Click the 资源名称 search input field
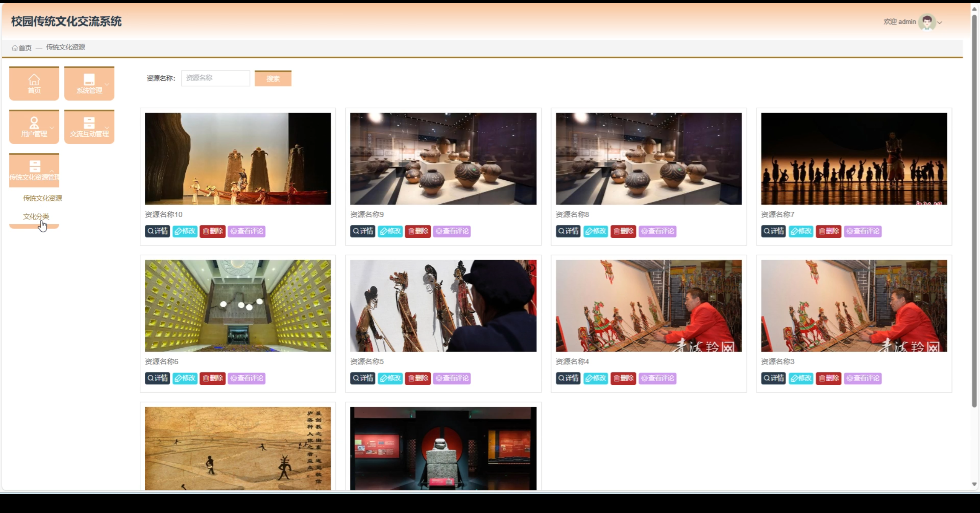980x513 pixels. 215,78
